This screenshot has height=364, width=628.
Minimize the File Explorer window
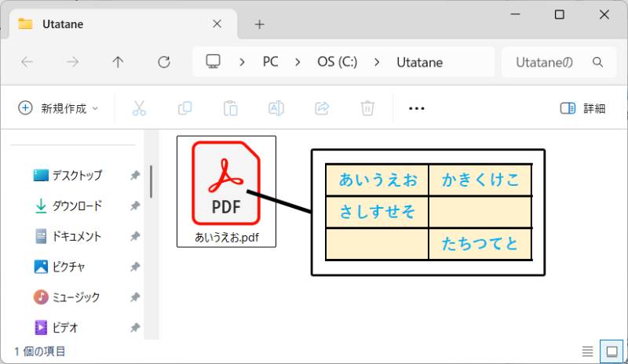(x=516, y=14)
